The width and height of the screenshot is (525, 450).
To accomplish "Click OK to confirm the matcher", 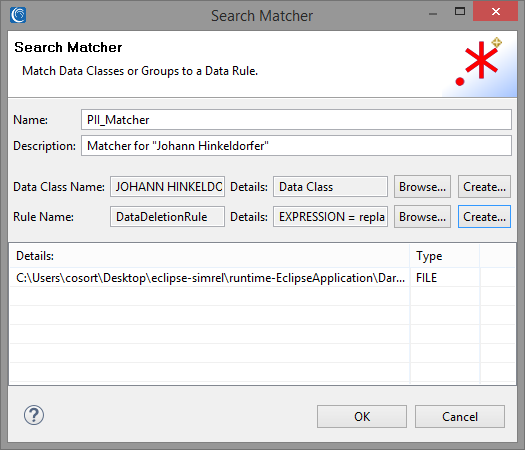I will pos(362,417).
